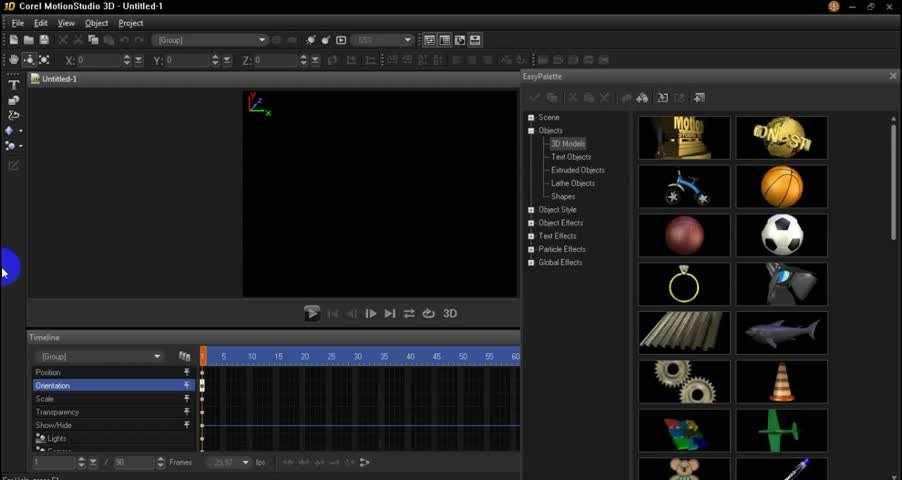Open the Project menu
Image resolution: width=902 pixels, height=480 pixels.
(x=131, y=23)
